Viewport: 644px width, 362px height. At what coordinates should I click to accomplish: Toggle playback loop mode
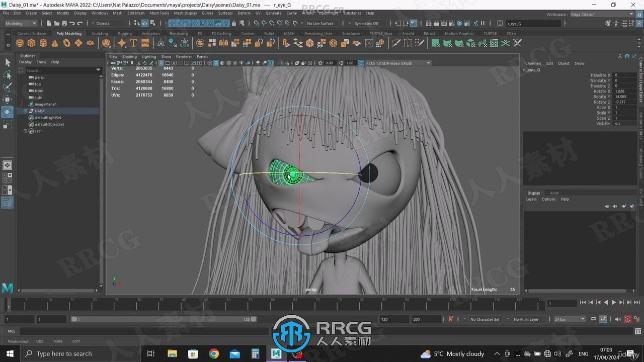coord(593,319)
